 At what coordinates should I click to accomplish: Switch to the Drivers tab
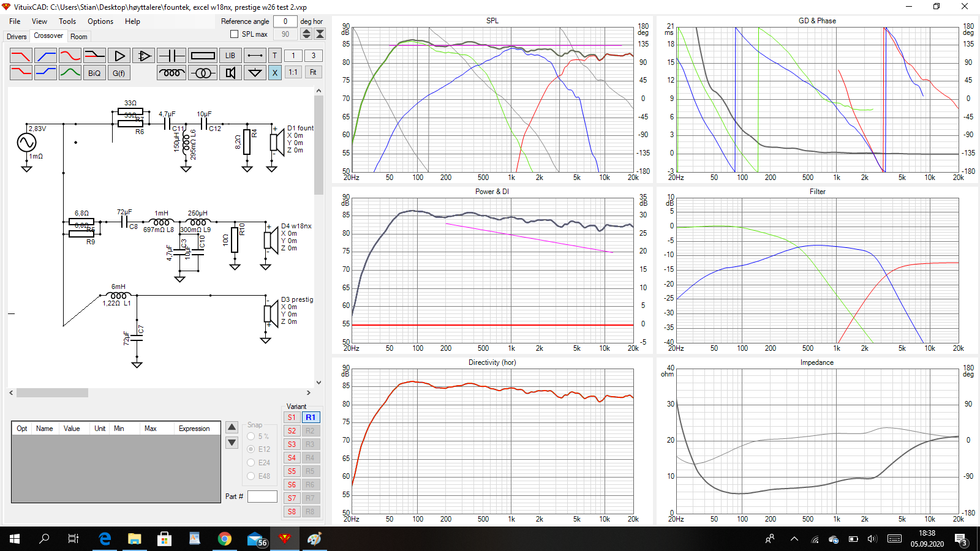coord(17,37)
